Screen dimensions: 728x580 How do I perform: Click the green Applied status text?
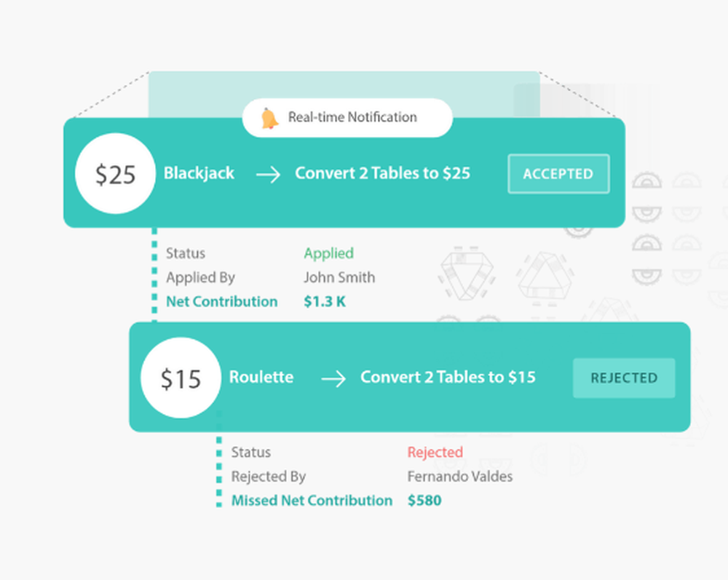(328, 253)
